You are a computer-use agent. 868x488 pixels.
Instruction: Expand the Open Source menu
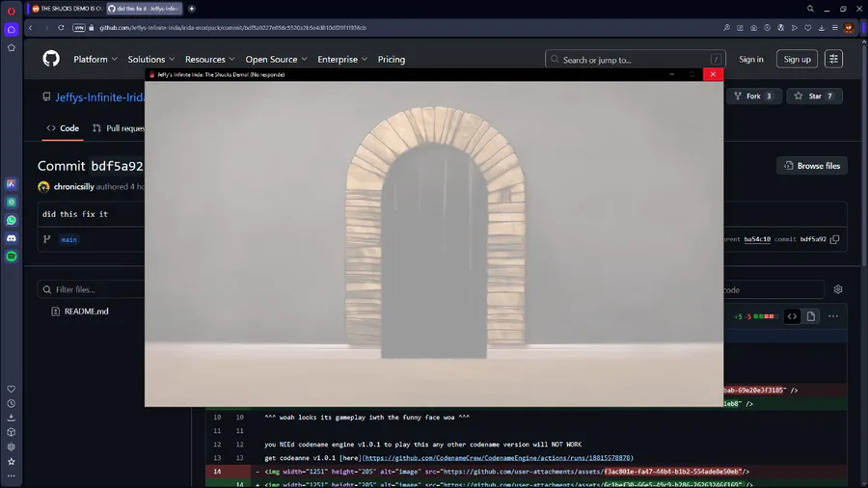276,59
